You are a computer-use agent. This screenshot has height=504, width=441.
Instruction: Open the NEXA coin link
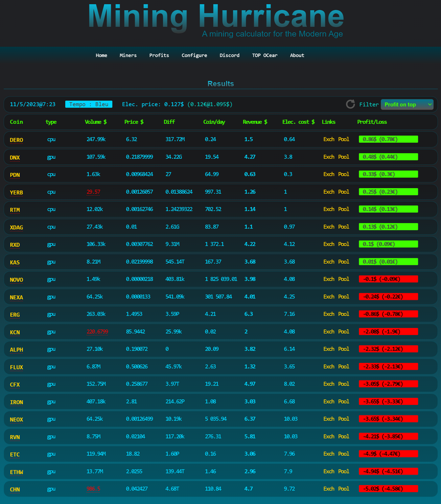pos(16,297)
